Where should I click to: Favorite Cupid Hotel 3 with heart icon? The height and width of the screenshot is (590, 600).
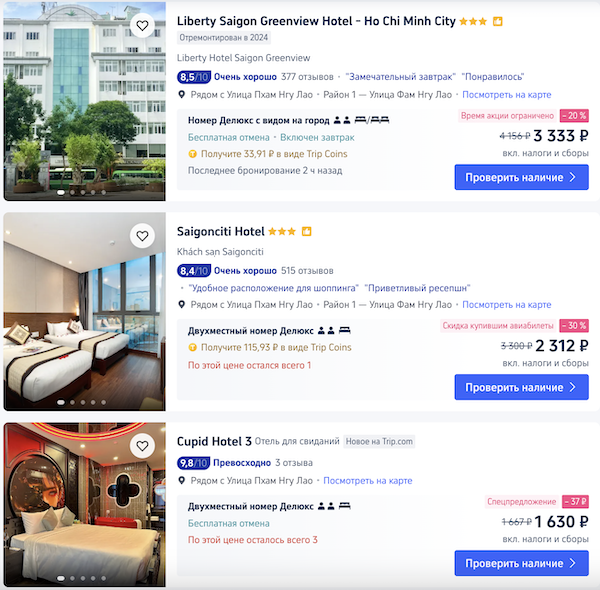142,446
